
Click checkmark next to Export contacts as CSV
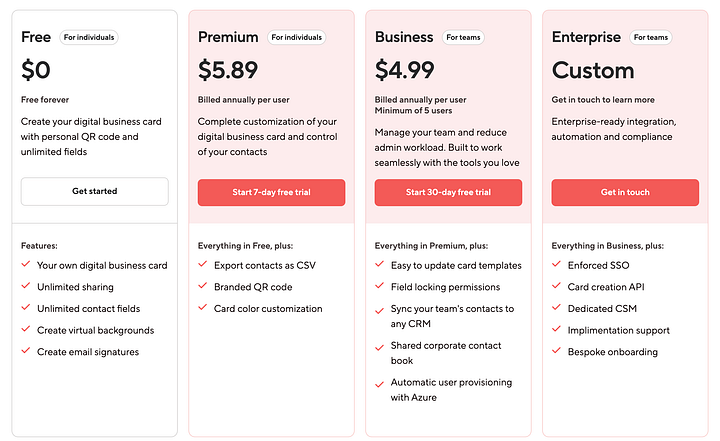[x=202, y=264]
